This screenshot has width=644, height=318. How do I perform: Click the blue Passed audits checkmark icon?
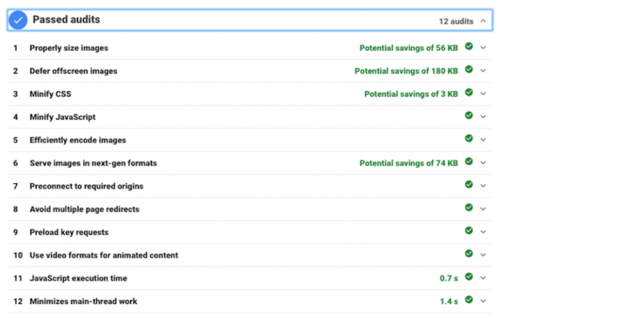18,20
